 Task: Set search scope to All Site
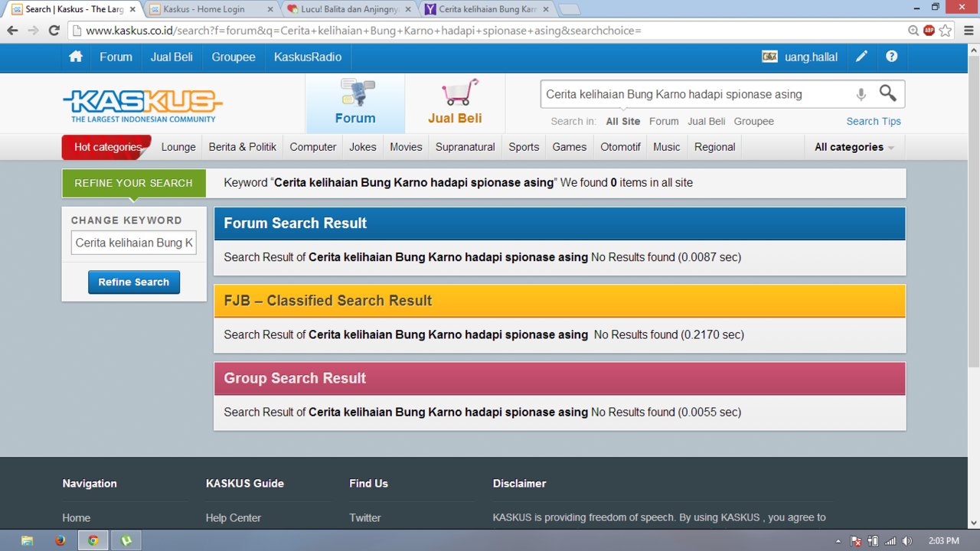(x=623, y=121)
